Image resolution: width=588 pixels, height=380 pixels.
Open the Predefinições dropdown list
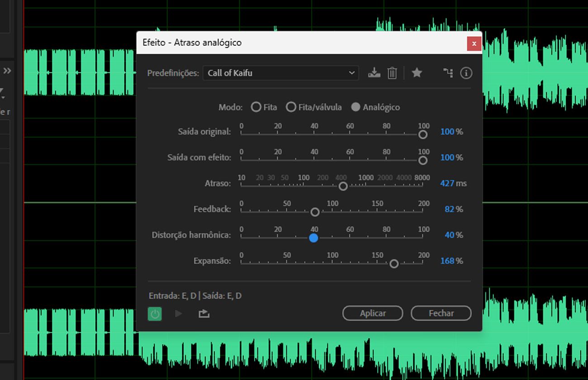(351, 73)
